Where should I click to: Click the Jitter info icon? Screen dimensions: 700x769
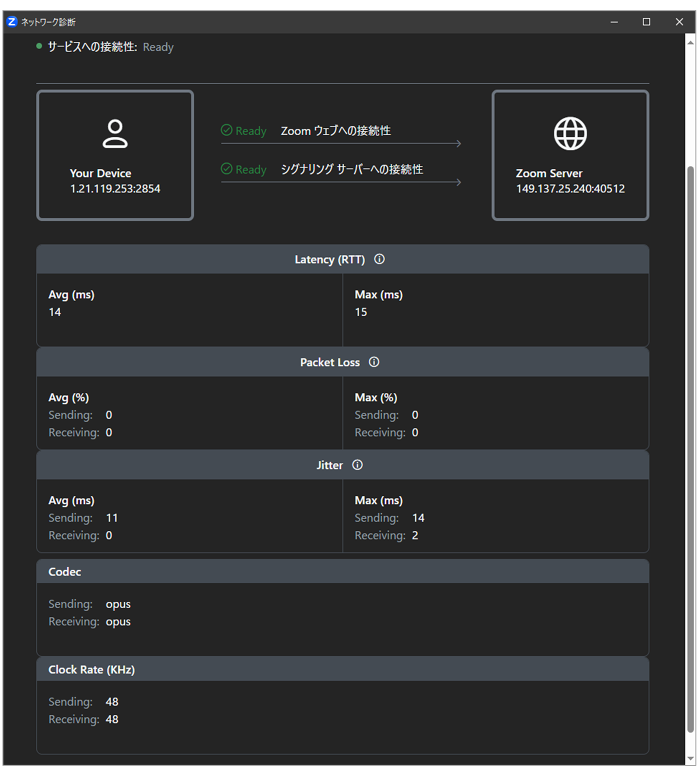[357, 465]
